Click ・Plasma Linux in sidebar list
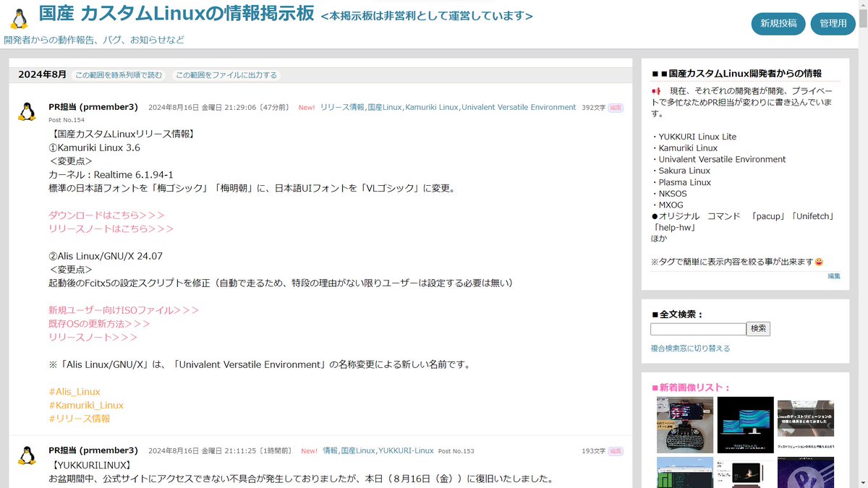 [x=681, y=182]
